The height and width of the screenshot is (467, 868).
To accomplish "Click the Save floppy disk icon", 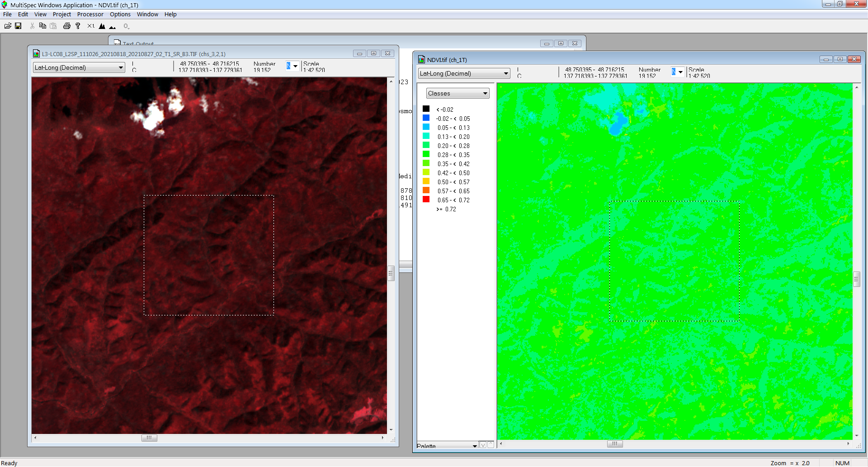I will coord(18,26).
